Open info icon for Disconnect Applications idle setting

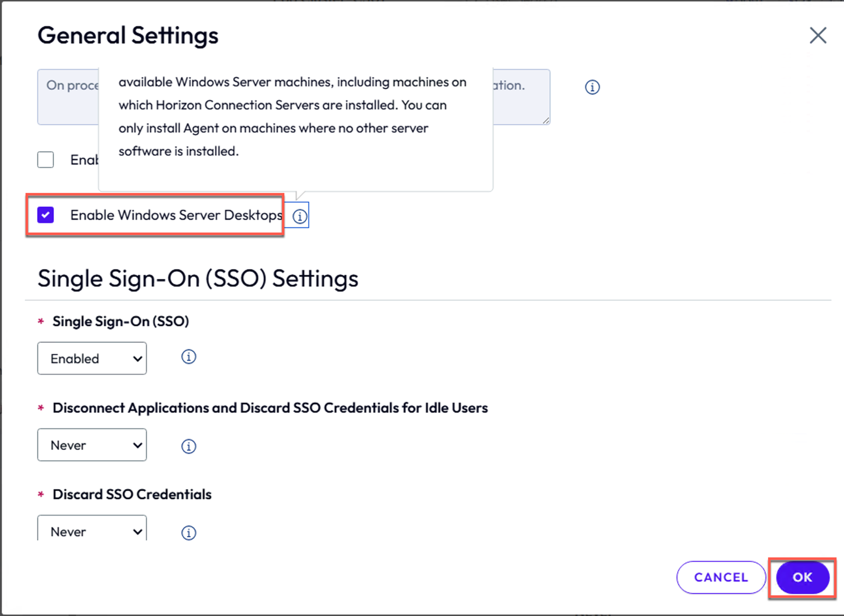(x=189, y=446)
